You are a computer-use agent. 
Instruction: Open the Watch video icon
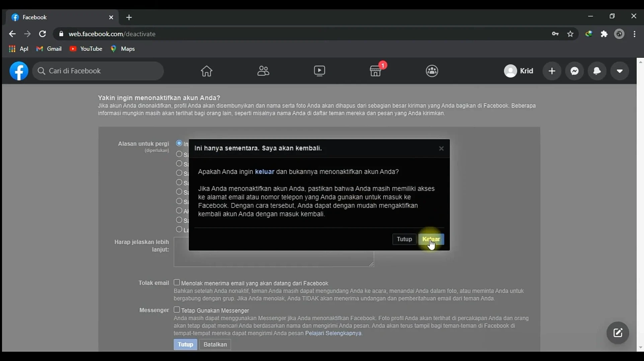pyautogui.click(x=319, y=71)
